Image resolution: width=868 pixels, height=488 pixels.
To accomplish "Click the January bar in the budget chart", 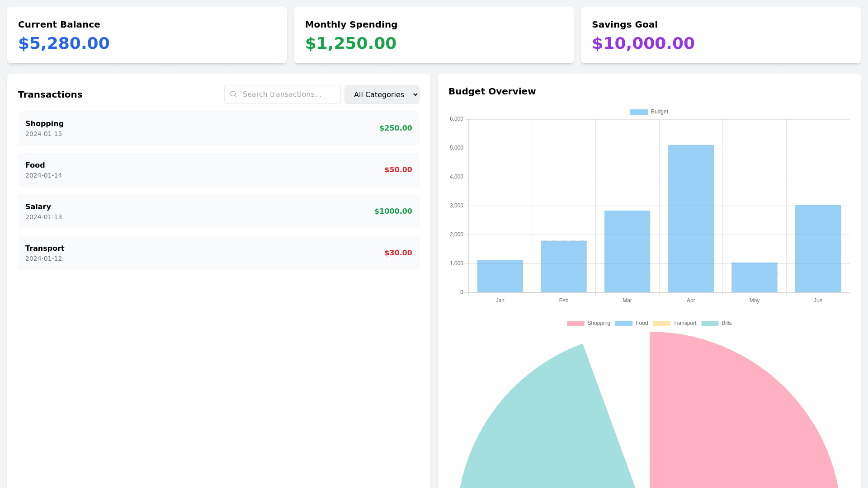I will (x=500, y=277).
